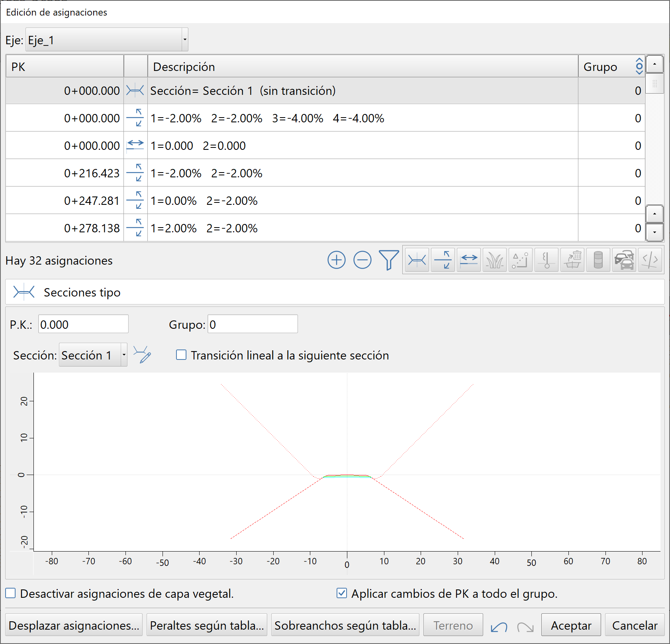This screenshot has height=644, width=670.
Task: Click the undo arrow icon
Action: tap(499, 626)
